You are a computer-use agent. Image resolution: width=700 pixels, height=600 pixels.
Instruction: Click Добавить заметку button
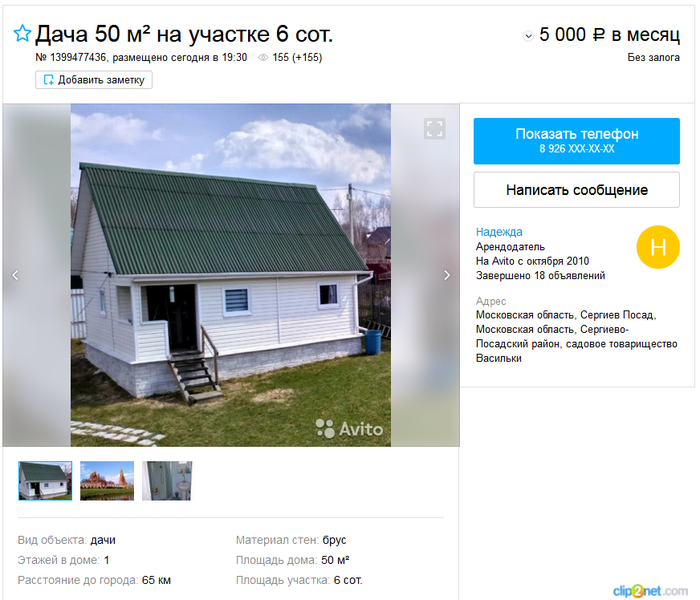94,80
